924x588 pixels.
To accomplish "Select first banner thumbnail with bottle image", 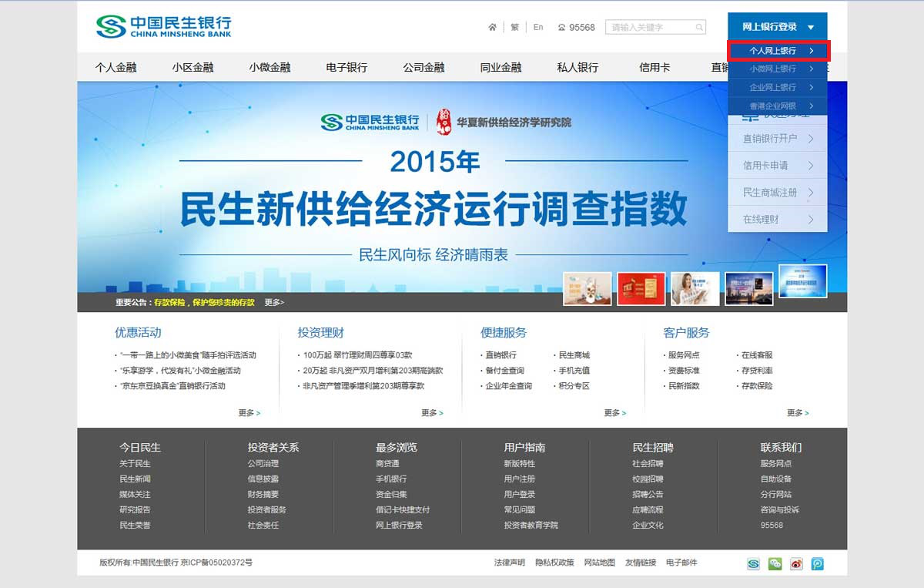I will tap(588, 288).
